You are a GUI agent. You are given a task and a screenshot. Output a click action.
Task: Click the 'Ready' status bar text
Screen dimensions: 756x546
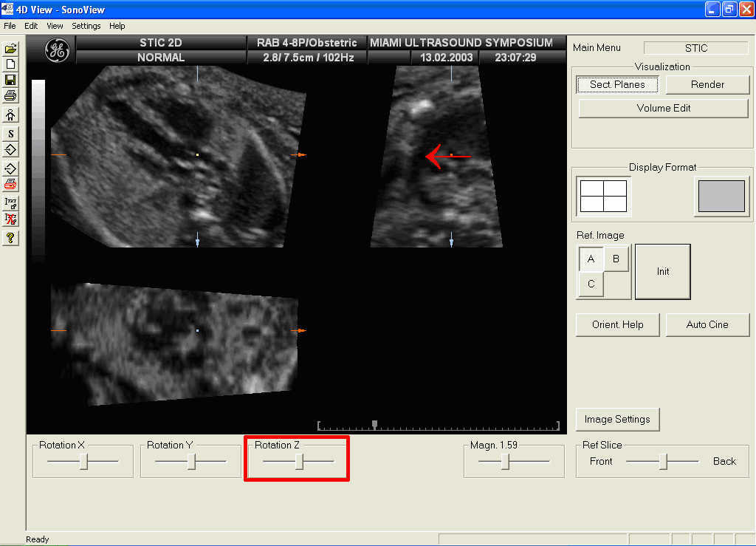[37, 539]
